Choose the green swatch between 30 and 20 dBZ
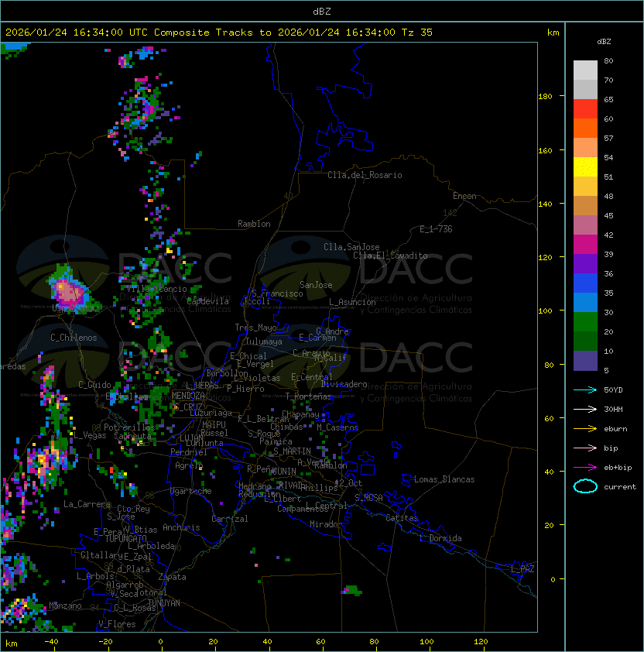Image resolution: width=644 pixels, height=652 pixels. point(585,322)
